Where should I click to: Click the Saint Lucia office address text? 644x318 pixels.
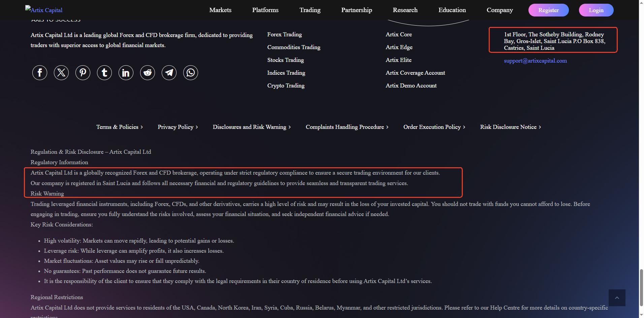tap(554, 41)
